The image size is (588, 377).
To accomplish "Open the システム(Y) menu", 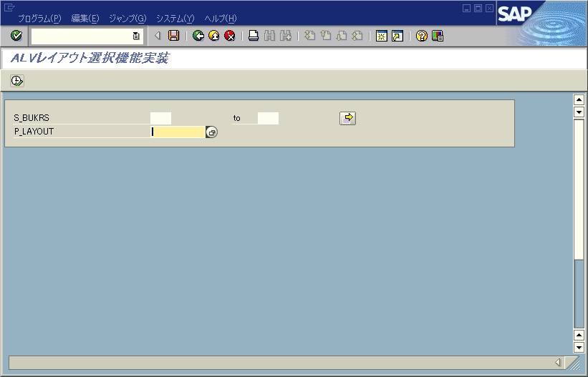I will tap(175, 19).
